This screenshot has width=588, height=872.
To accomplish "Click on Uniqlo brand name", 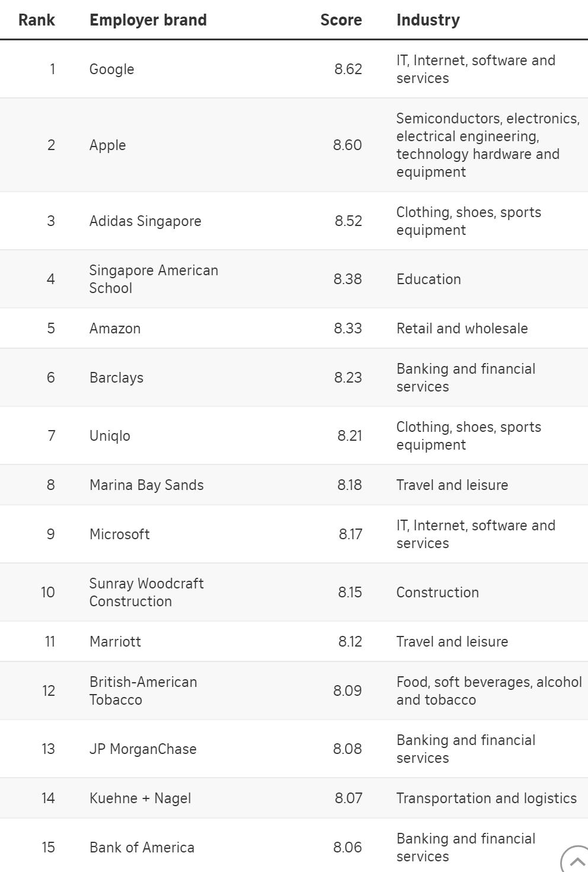I will [x=110, y=436].
